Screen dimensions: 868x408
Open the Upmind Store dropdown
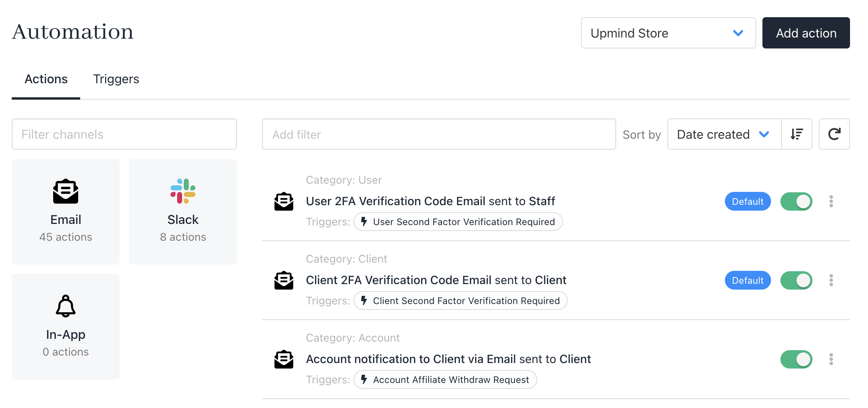[668, 33]
